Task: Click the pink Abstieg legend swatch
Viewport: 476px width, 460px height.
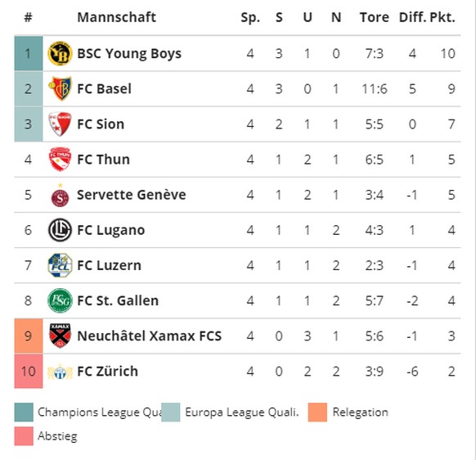Action: (24, 436)
